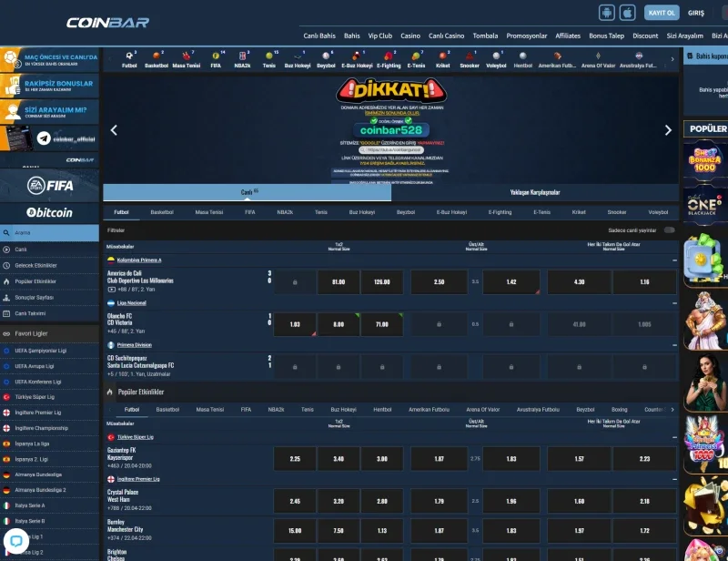This screenshot has height=561, width=728.
Task: Open Sizi Arayalım Mı banner
Action: point(49,112)
